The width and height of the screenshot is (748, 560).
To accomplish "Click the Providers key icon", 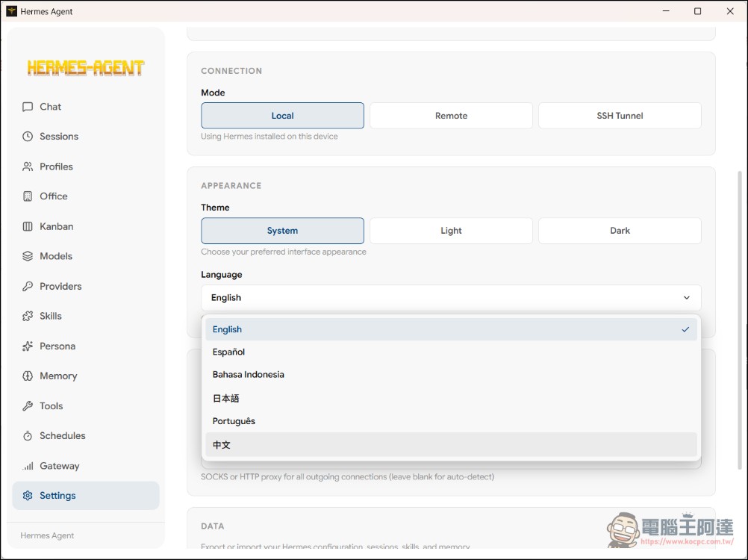I will (x=28, y=286).
